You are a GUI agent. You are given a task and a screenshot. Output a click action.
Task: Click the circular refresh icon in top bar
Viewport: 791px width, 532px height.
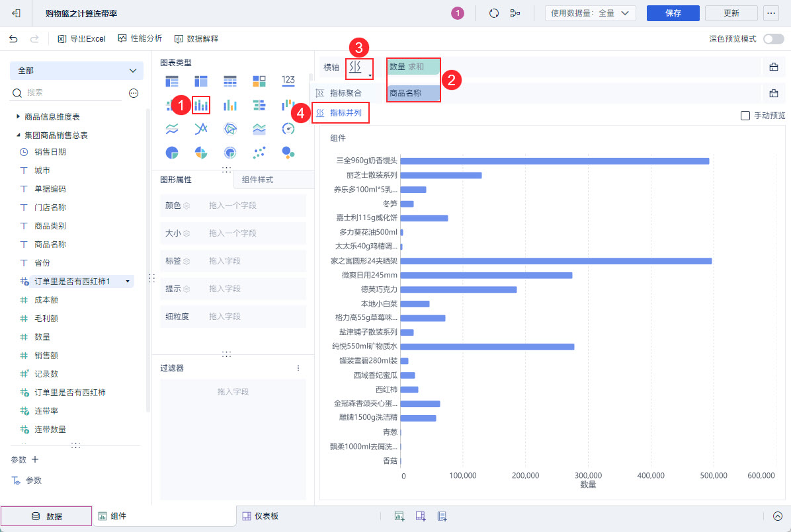coord(494,14)
